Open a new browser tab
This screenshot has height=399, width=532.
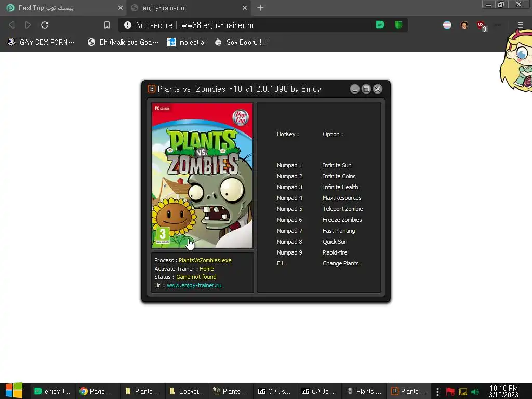tap(260, 8)
